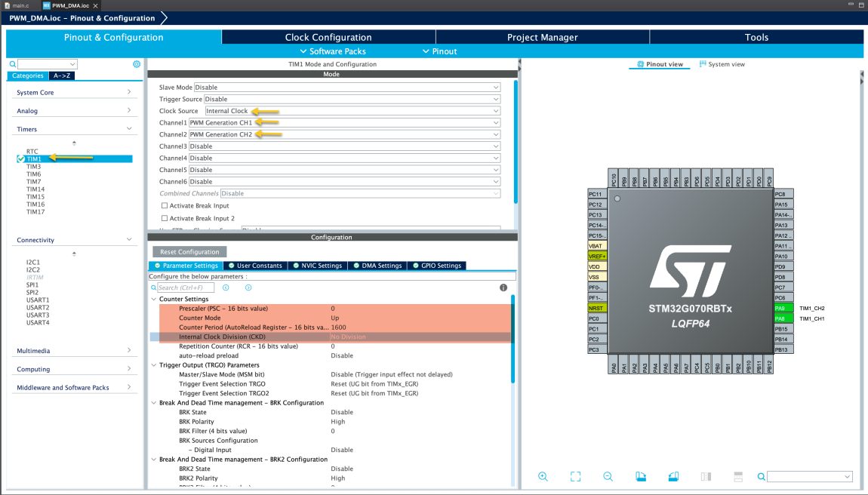Select I2C1 in Connectivity list
This screenshot has width=868, height=495.
pos(33,263)
